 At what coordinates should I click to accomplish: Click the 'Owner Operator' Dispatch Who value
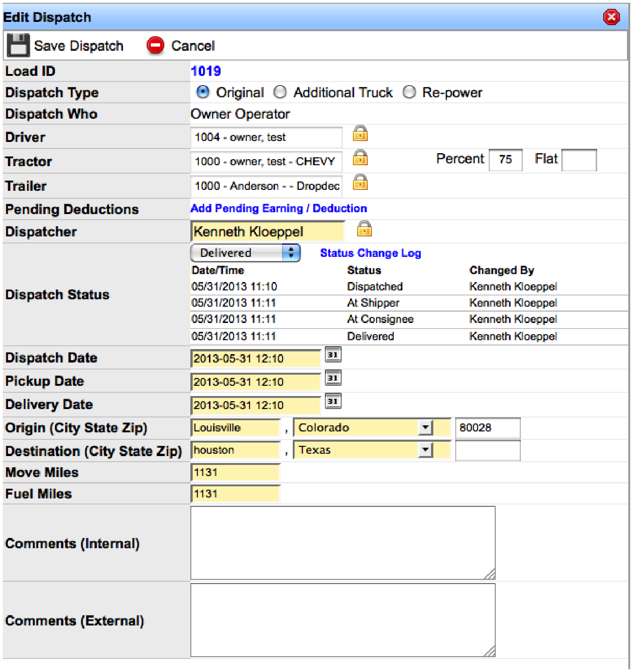[x=240, y=114]
